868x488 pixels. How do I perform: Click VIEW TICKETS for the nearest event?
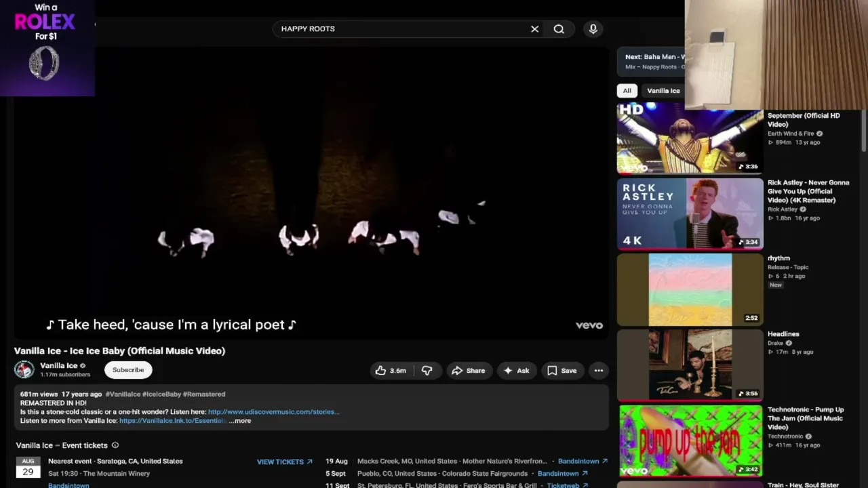pos(285,462)
